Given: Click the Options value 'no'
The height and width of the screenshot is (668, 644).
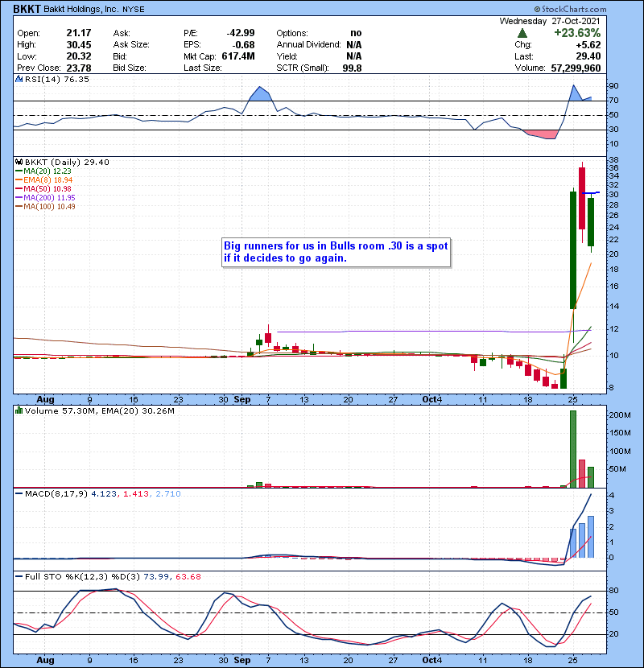Looking at the screenshot, I should (356, 33).
